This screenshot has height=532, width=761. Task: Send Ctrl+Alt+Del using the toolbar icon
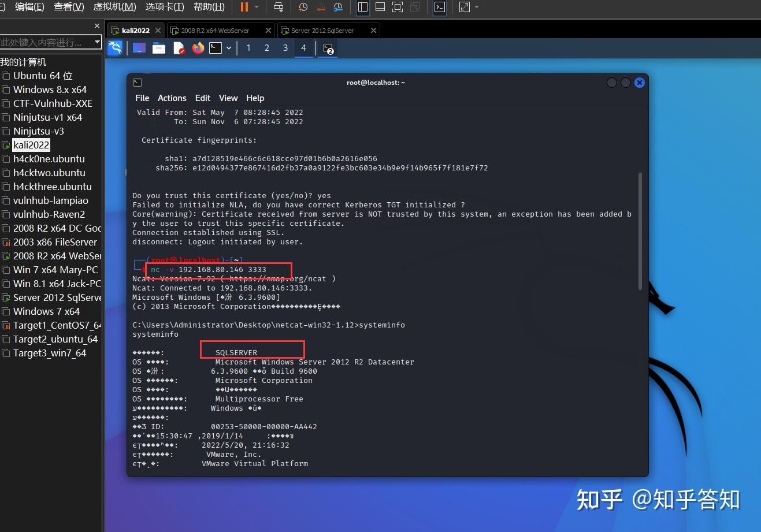click(278, 8)
